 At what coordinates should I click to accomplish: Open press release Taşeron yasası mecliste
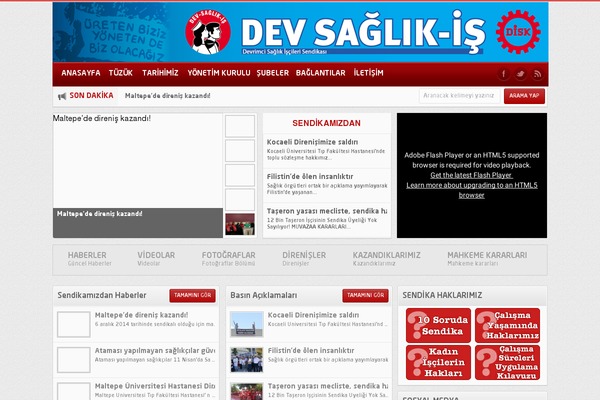328,386
